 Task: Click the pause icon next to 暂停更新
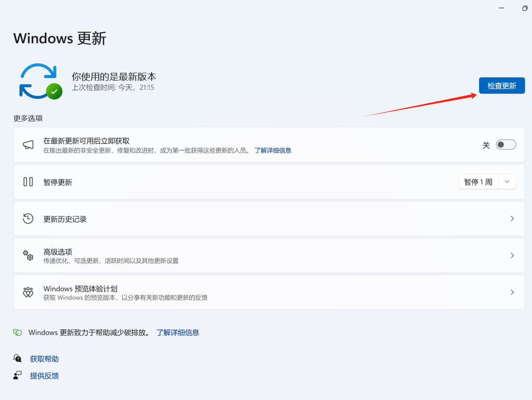[x=27, y=181]
